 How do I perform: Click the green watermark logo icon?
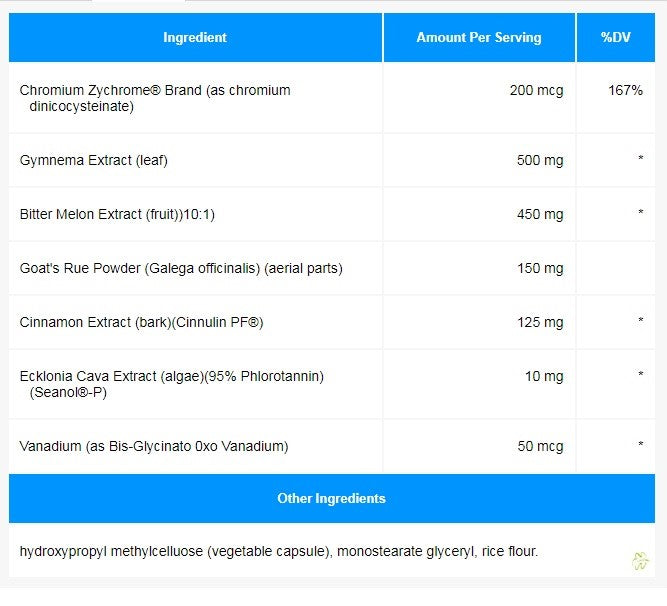click(641, 561)
